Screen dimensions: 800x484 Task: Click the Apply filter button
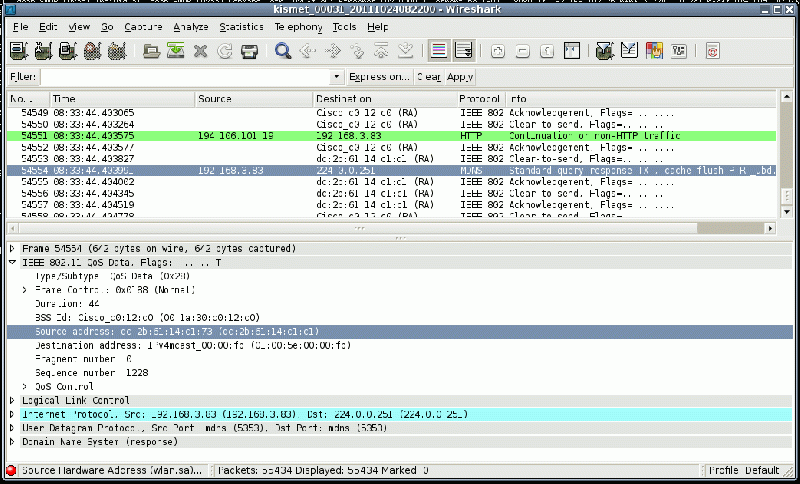point(460,77)
